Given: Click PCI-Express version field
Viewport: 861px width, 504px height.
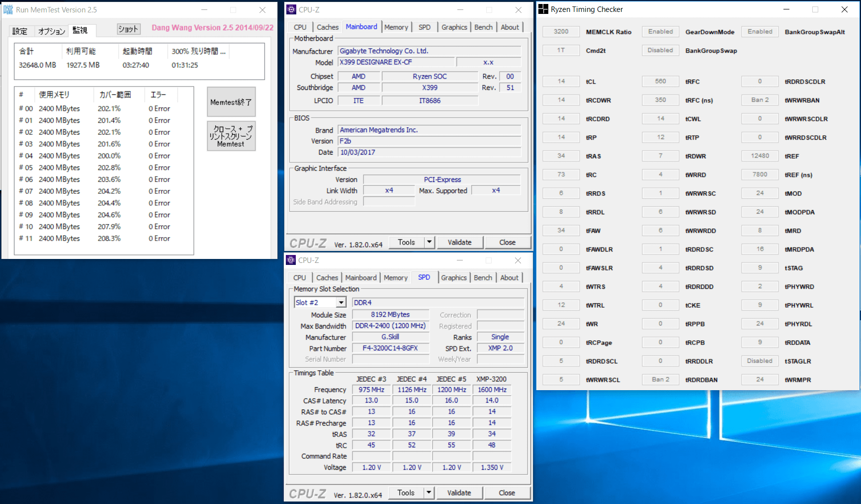Looking at the screenshot, I should pyautogui.click(x=442, y=179).
